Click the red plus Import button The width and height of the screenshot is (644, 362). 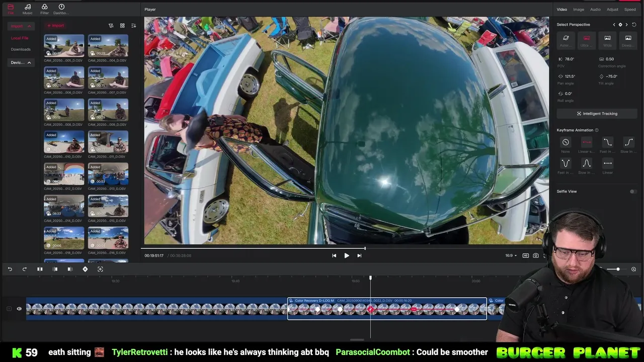[x=55, y=26]
